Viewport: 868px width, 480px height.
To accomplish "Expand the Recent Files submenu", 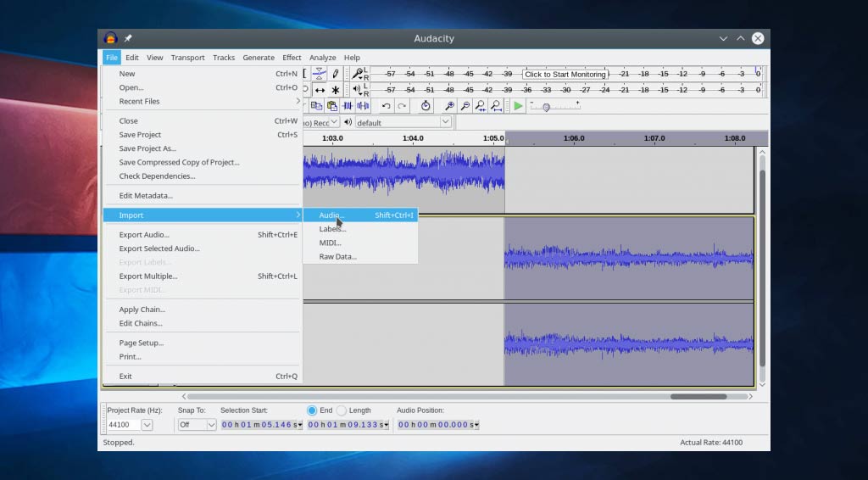I will point(203,101).
